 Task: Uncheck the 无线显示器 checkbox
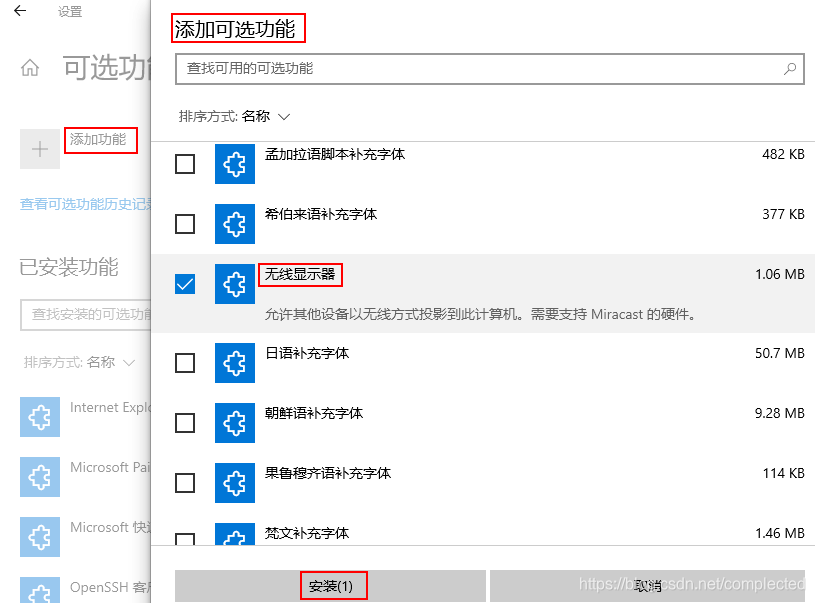[184, 284]
